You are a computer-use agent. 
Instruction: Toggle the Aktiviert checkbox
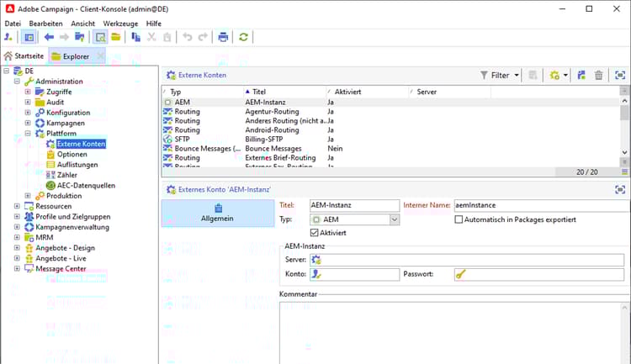(315, 233)
